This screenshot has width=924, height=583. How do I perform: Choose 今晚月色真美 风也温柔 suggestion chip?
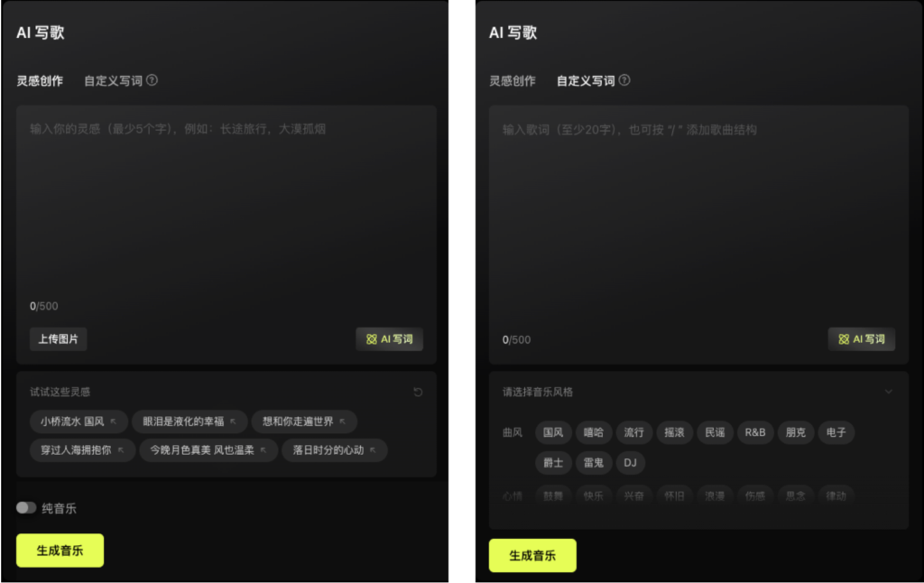[208, 450]
